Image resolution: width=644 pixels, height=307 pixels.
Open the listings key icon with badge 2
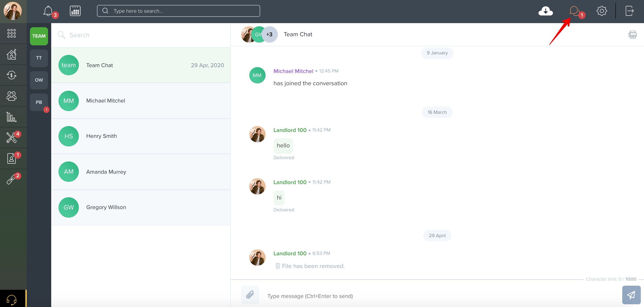pos(12,179)
